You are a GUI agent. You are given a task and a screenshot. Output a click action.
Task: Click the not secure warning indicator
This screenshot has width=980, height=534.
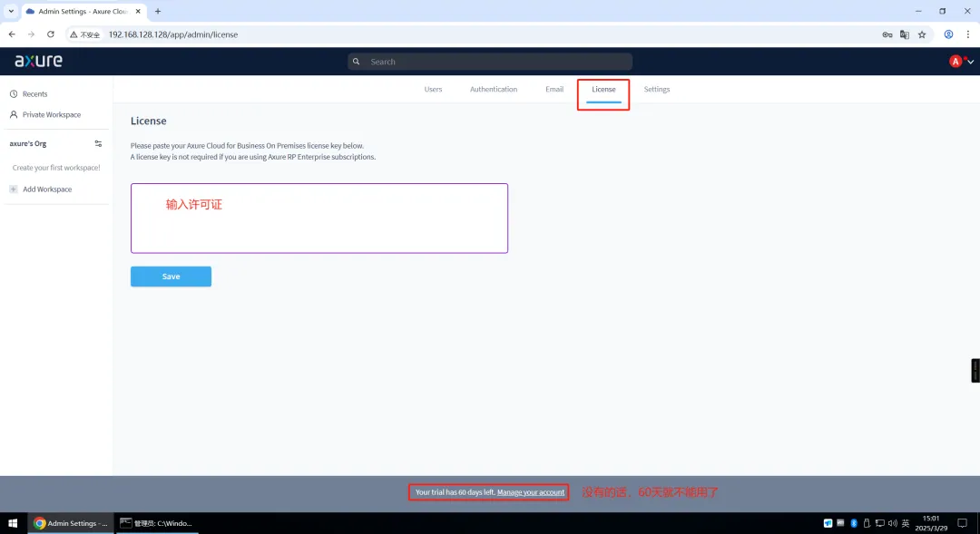click(x=85, y=35)
